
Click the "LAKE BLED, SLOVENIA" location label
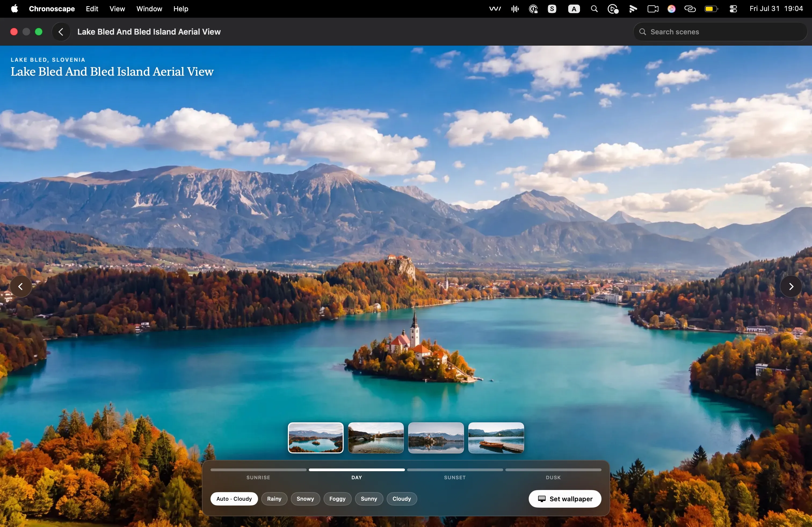48,60
